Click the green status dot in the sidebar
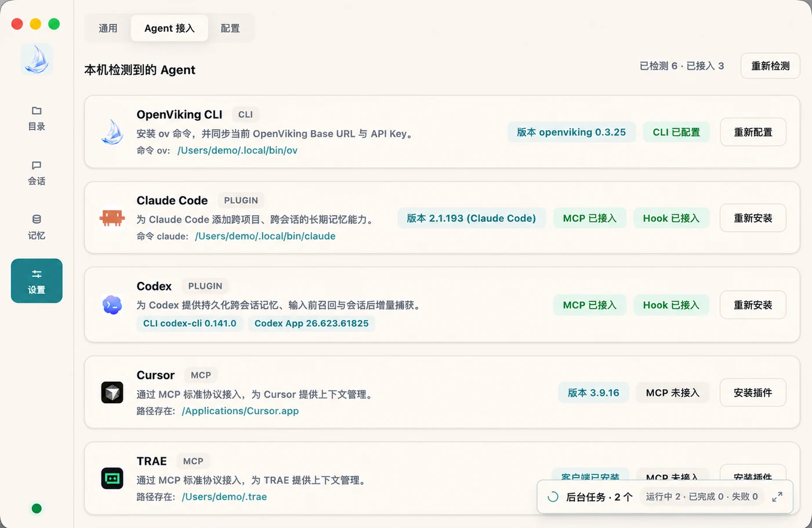Image resolution: width=812 pixels, height=528 pixels. pos(37,509)
